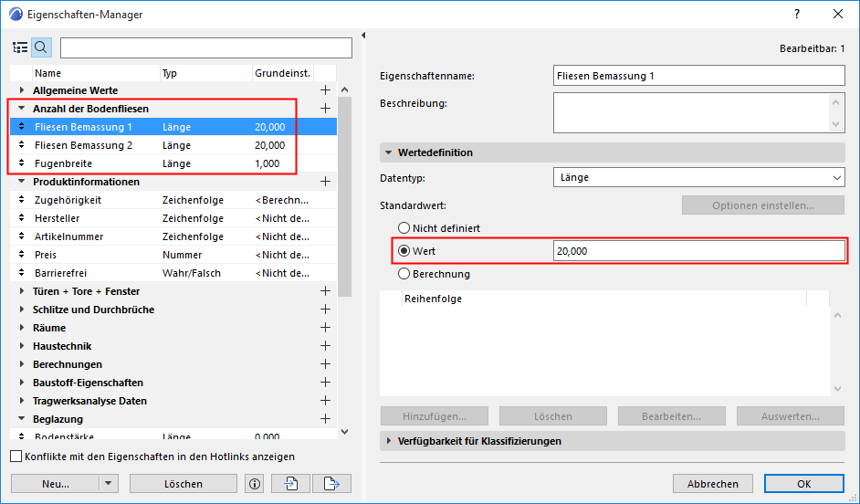Click the import properties icon

pyautogui.click(x=290, y=484)
